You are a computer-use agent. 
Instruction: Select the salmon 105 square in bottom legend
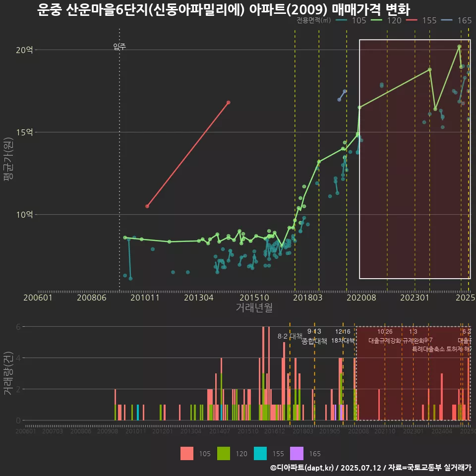(x=187, y=454)
